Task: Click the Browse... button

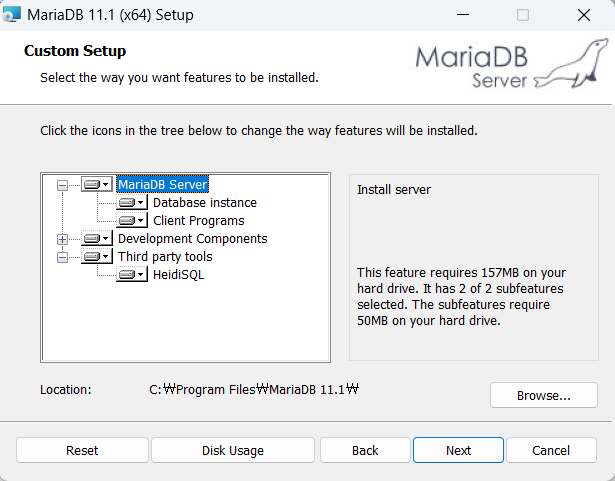Action: [544, 395]
